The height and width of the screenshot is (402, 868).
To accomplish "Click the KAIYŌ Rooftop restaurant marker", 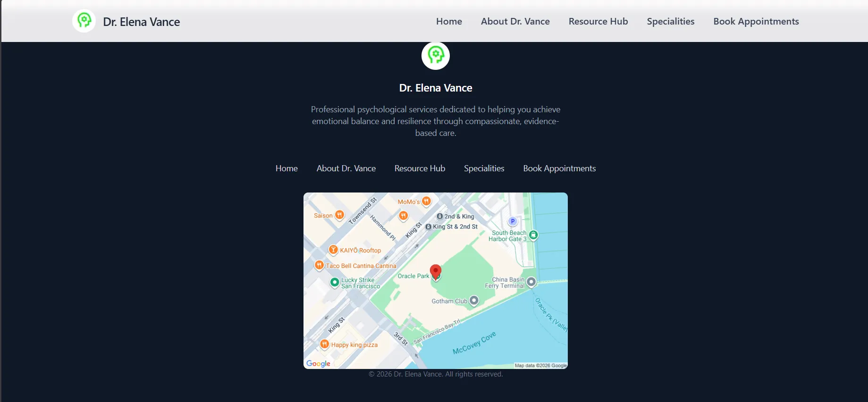I will coord(333,250).
